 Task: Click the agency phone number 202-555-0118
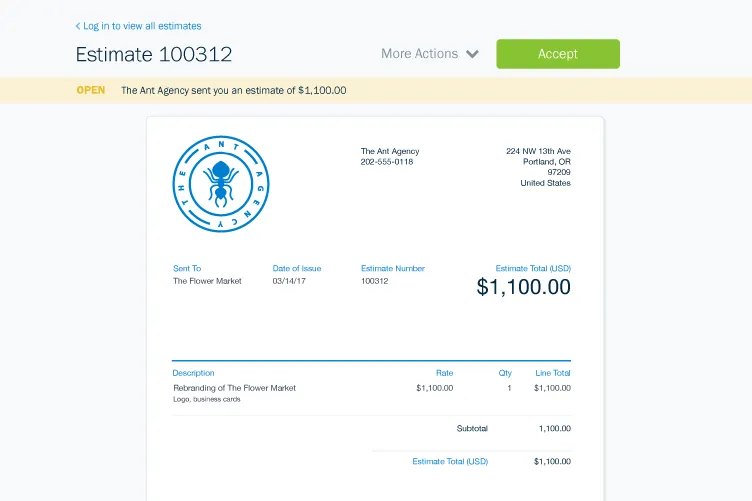coord(387,162)
